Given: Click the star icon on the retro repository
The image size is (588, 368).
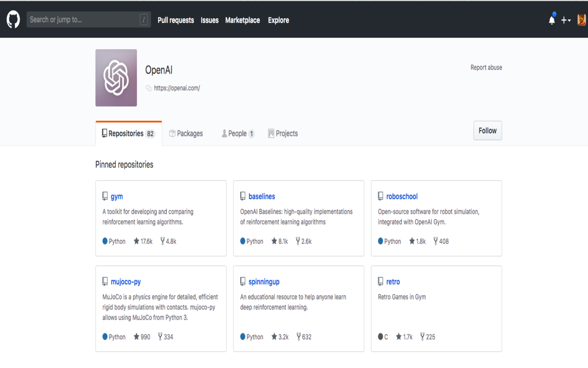Looking at the screenshot, I should pos(398,336).
